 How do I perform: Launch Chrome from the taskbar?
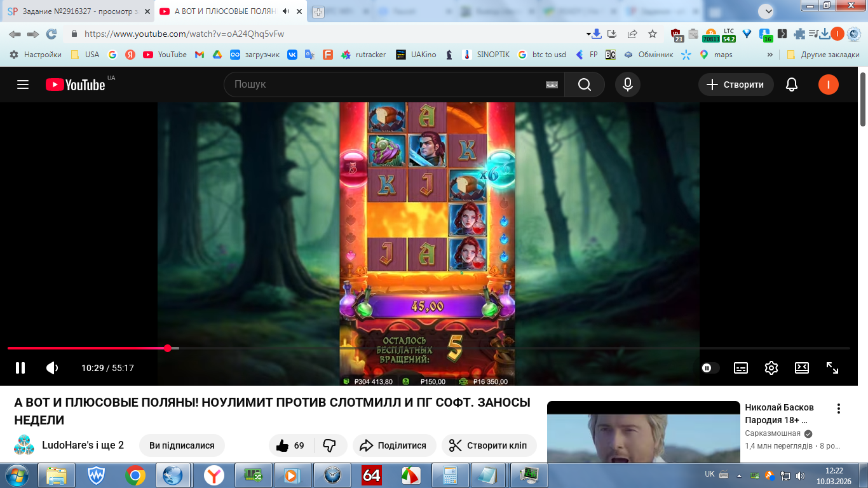(135, 475)
